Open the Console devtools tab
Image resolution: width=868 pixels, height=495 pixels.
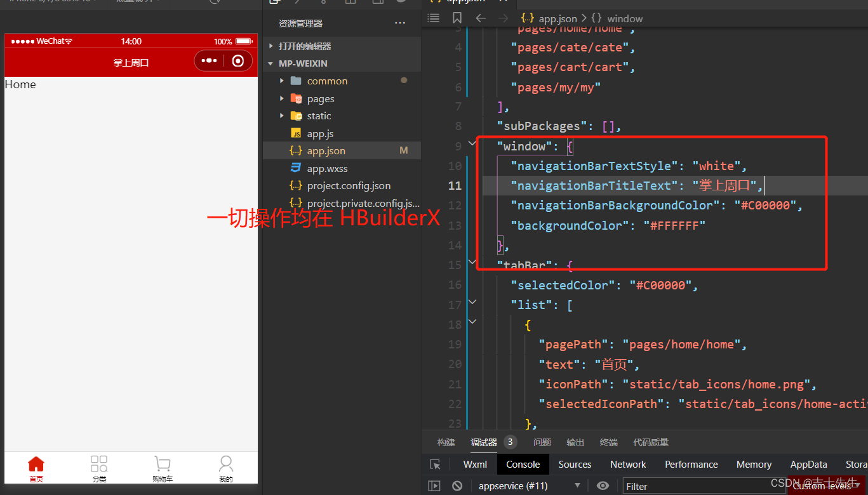523,465
